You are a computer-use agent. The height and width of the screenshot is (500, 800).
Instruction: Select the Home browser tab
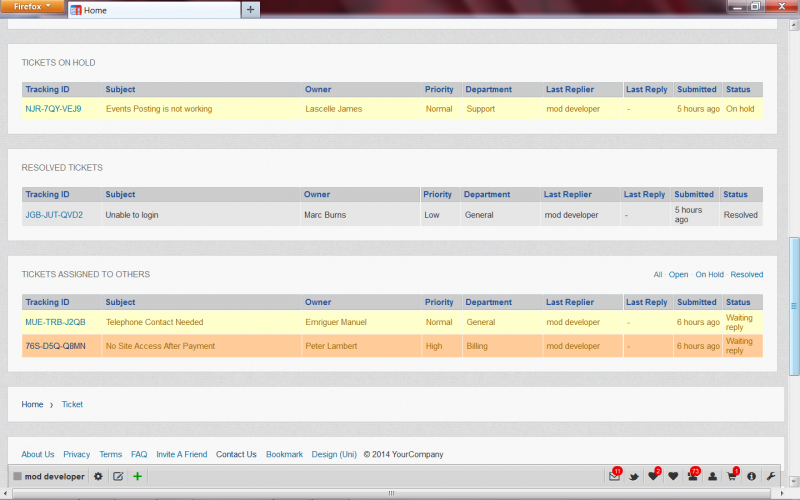[x=154, y=10]
